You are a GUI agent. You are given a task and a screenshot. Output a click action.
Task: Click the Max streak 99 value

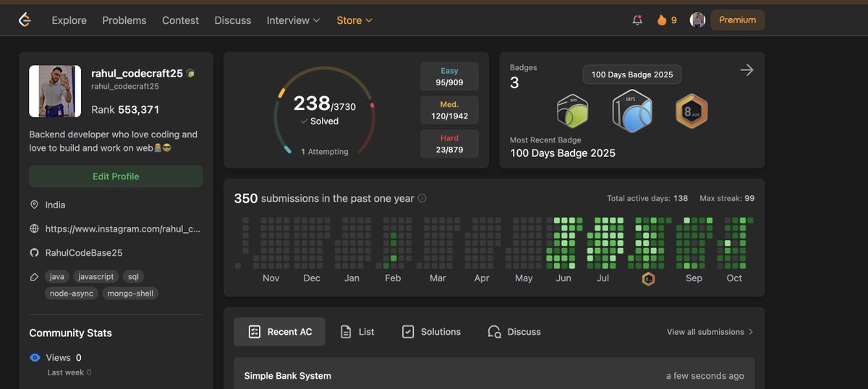(749, 198)
